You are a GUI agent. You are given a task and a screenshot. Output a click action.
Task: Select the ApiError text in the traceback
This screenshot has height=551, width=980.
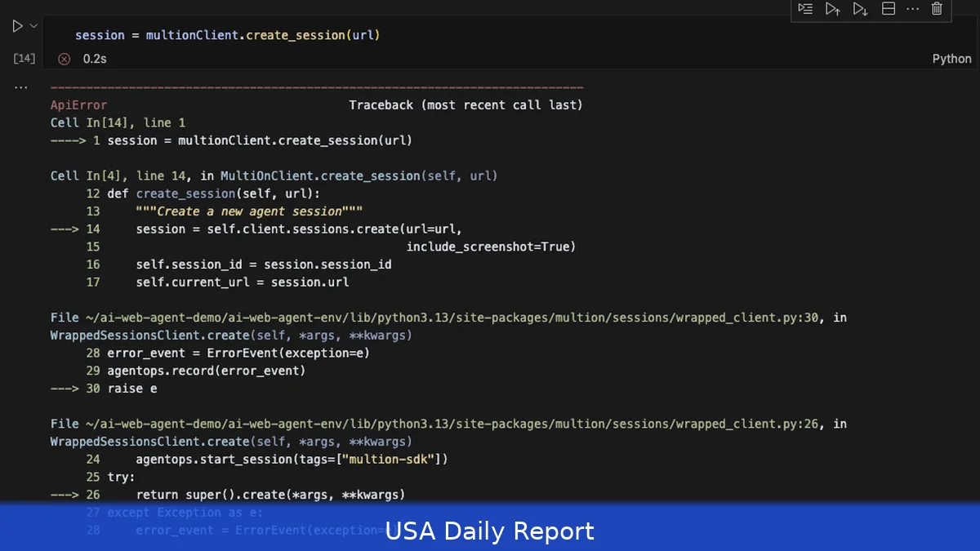click(x=78, y=104)
